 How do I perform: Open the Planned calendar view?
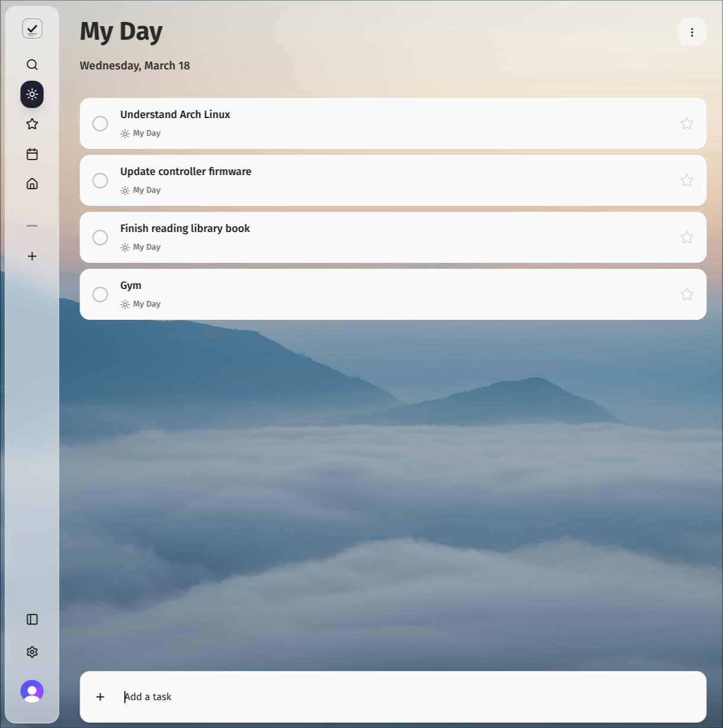(x=32, y=154)
